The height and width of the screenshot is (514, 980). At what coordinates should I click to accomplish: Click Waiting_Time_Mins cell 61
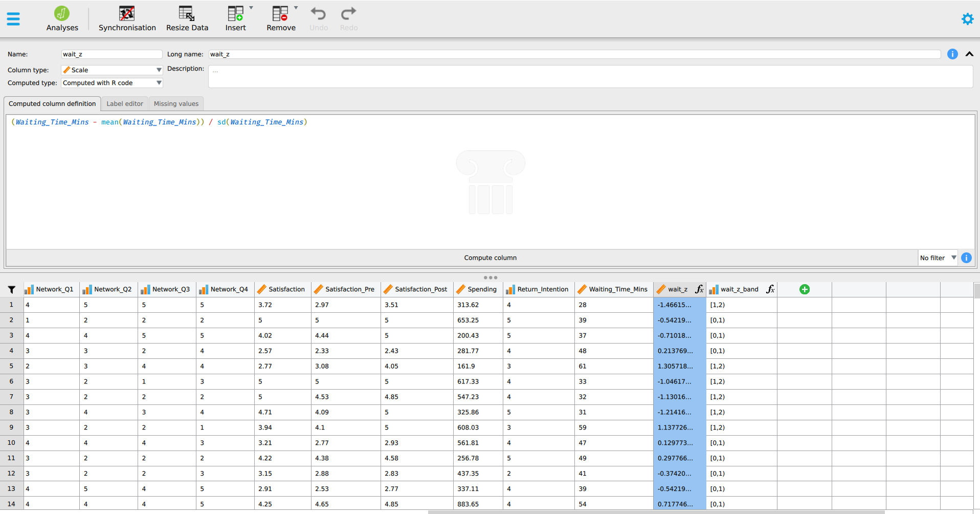614,366
